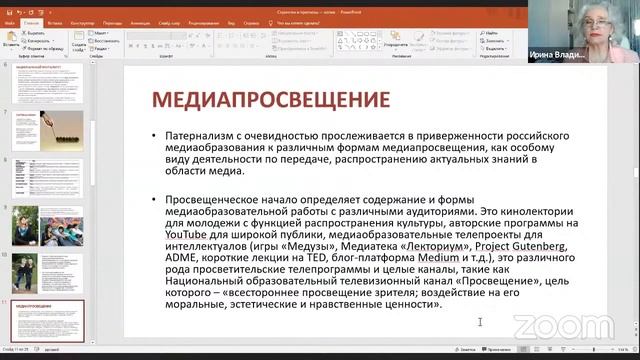Screen dimensions: 640x360
Task: Click the Zoom participant video thumbnail
Action: point(584,31)
